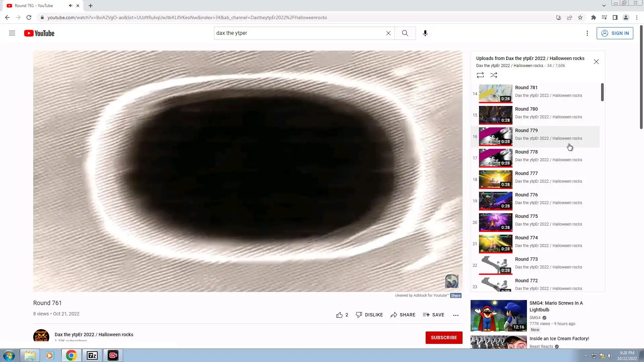Open SMG4 Mario Screws In A Lightbulb thumbnail
Screen dimensions: 644x362
(x=498, y=315)
